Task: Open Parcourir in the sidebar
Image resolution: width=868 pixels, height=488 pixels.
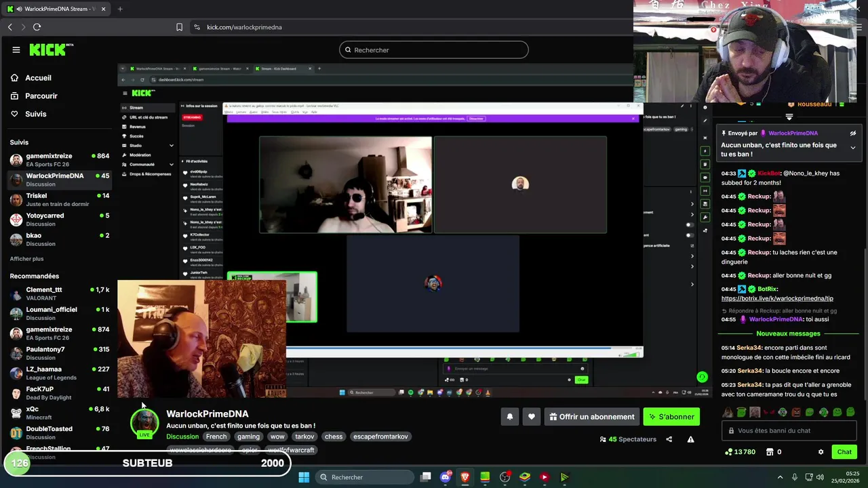Action: tap(41, 96)
